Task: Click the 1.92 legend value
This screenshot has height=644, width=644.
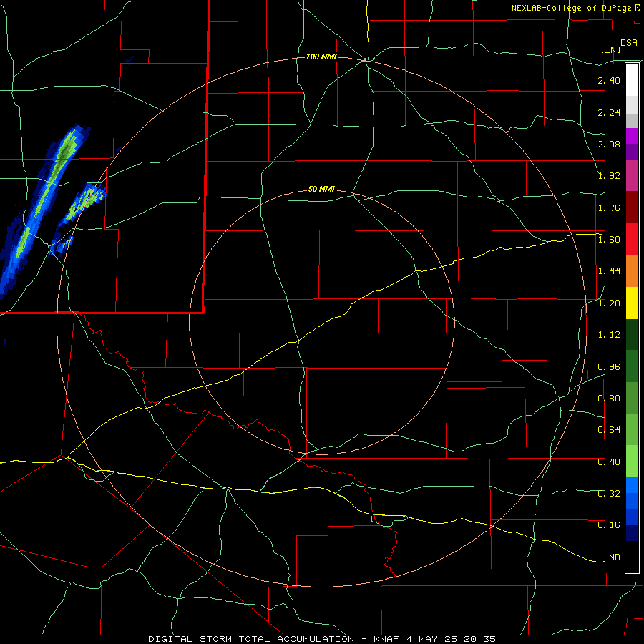Action: (x=609, y=176)
